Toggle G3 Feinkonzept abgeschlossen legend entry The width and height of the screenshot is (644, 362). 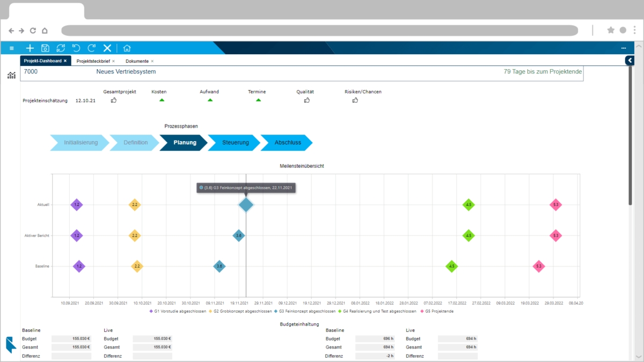304,311
